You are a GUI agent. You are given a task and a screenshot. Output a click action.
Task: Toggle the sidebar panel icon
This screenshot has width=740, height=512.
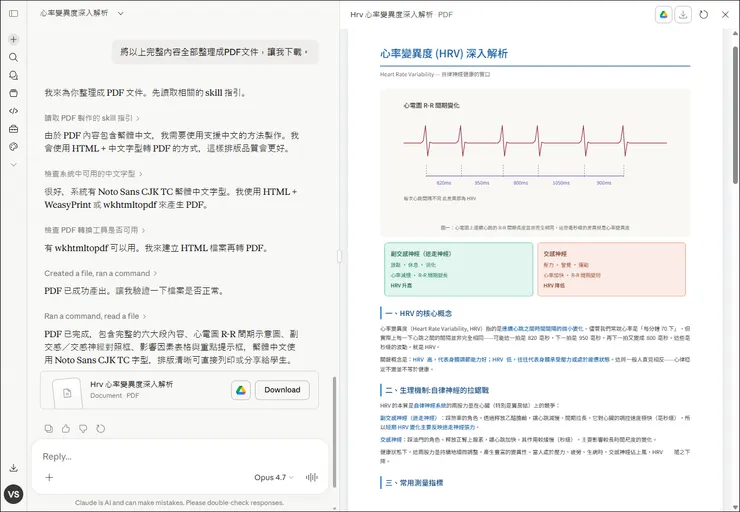[x=14, y=14]
